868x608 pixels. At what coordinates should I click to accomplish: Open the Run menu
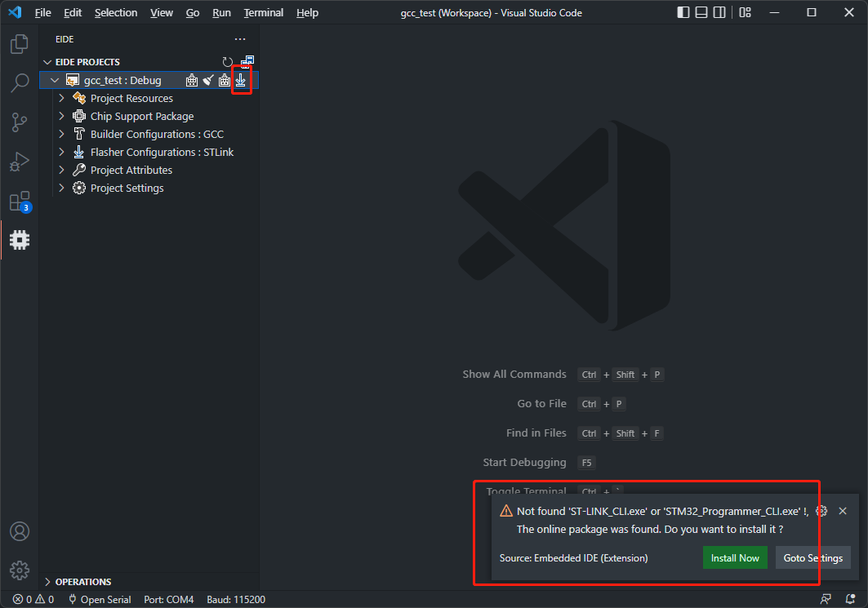click(x=221, y=12)
